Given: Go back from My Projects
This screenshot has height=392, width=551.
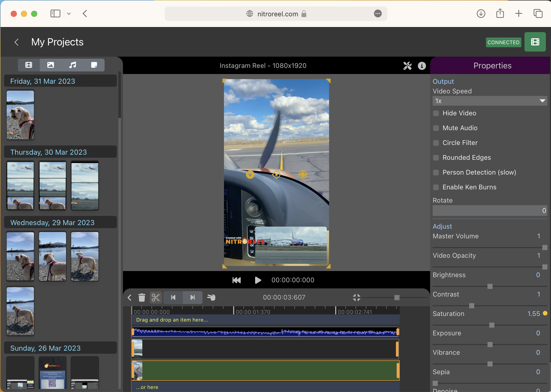Looking at the screenshot, I should point(17,42).
